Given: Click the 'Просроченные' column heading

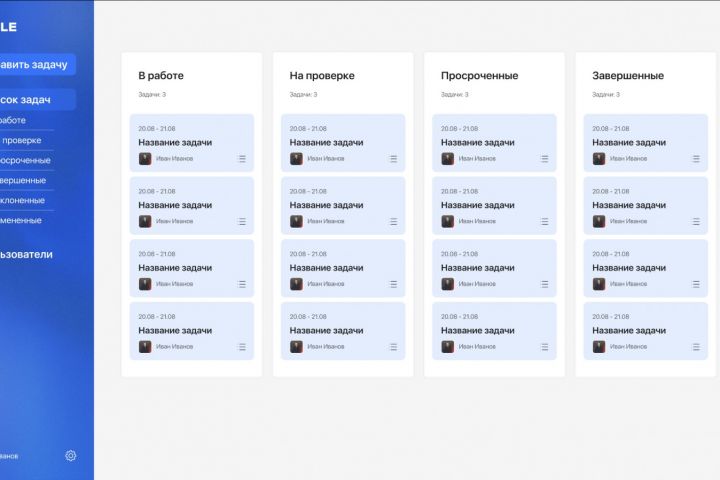Looking at the screenshot, I should [x=479, y=75].
